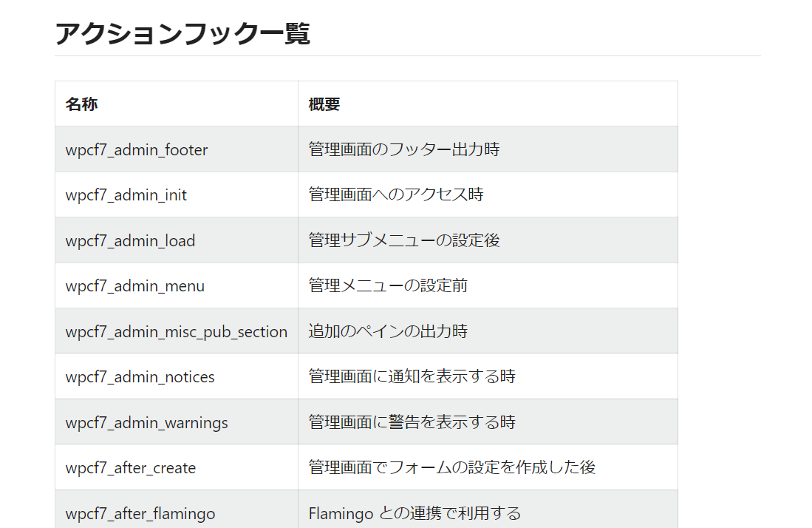Click description 管理画面へのアクセス時
This screenshot has width=812, height=528.
click(x=396, y=194)
